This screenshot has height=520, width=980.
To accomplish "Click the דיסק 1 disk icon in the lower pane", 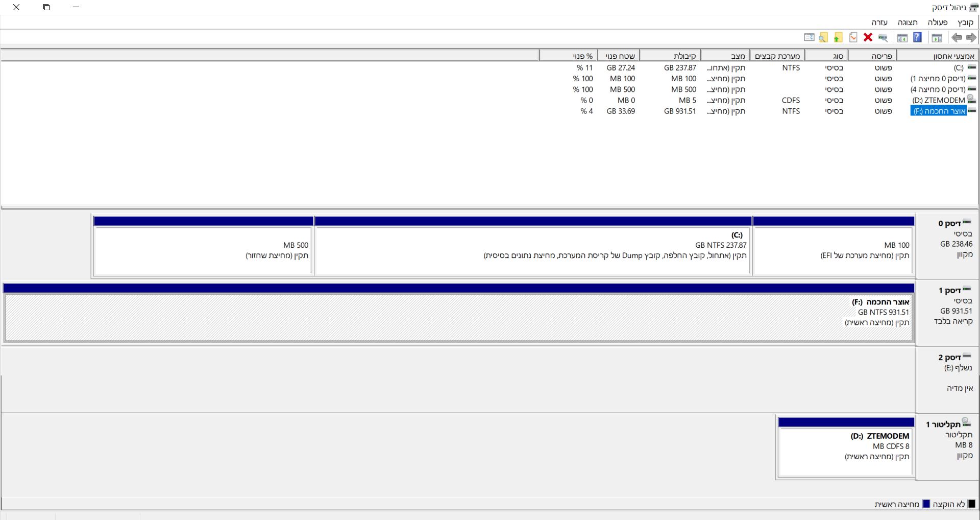I will [967, 289].
